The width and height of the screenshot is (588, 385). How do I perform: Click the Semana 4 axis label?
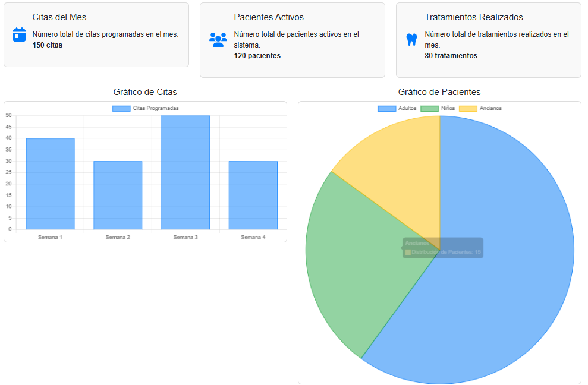[x=253, y=236]
